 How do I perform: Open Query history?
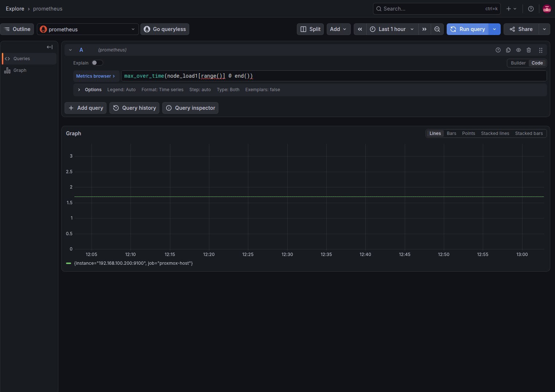pyautogui.click(x=134, y=108)
